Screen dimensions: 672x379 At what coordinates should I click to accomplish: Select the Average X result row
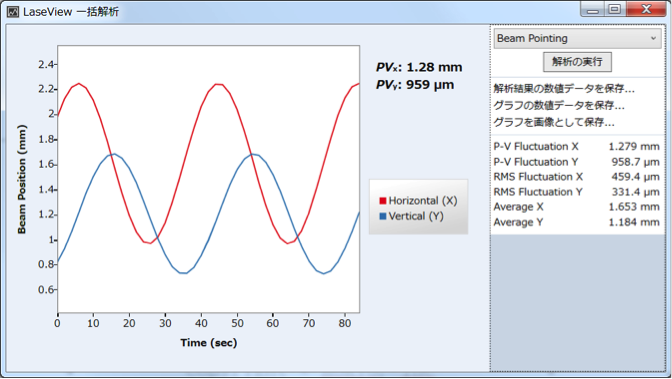pyautogui.click(x=576, y=207)
